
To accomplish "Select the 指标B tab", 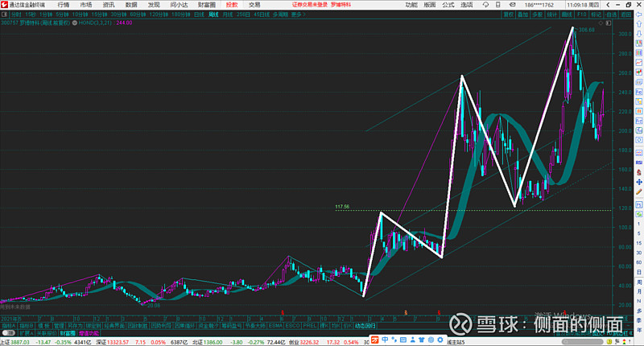I will coord(27,325).
